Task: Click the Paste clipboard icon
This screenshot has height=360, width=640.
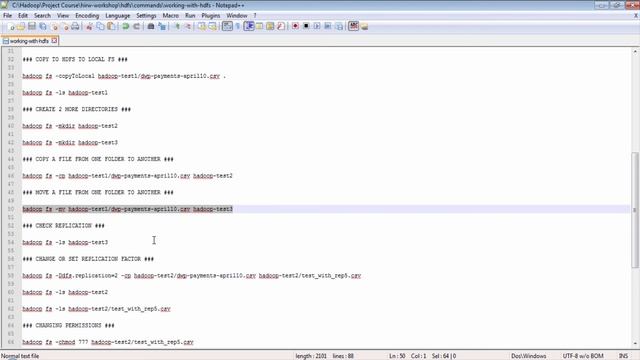Action: [x=111, y=27]
